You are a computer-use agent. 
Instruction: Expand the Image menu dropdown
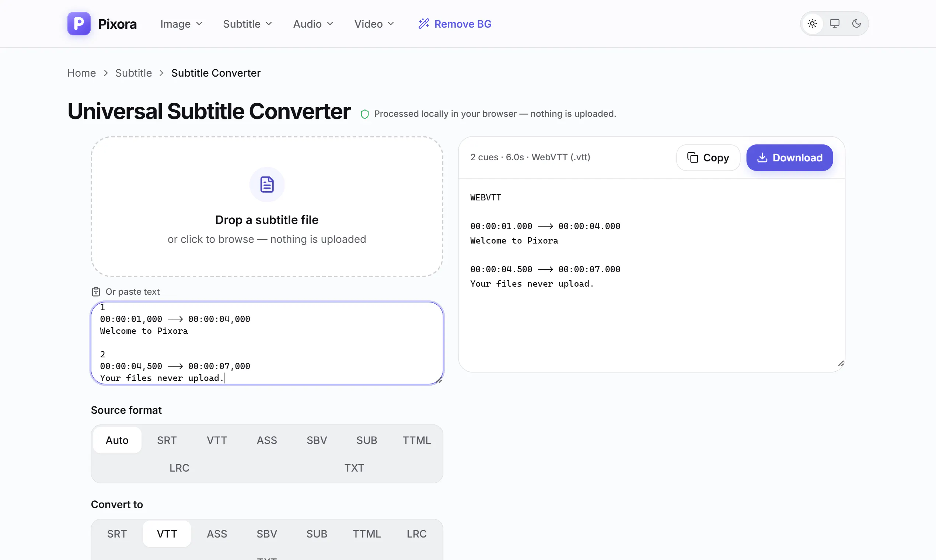[x=182, y=24]
